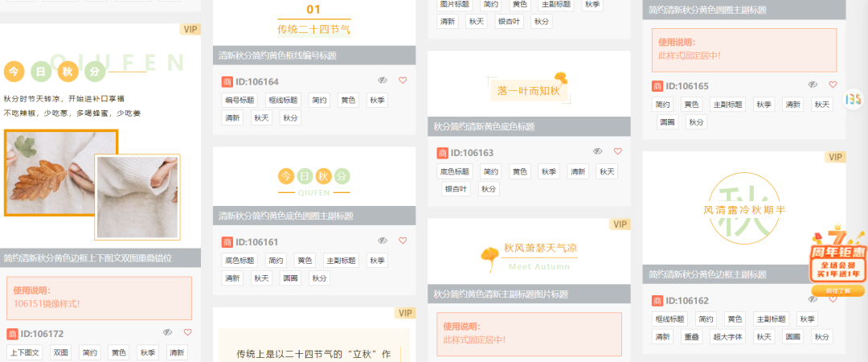Viewport: 868px width, 362px height.
Task: Select the 风清露冷秋期半 circle template preview
Action: click(x=744, y=208)
